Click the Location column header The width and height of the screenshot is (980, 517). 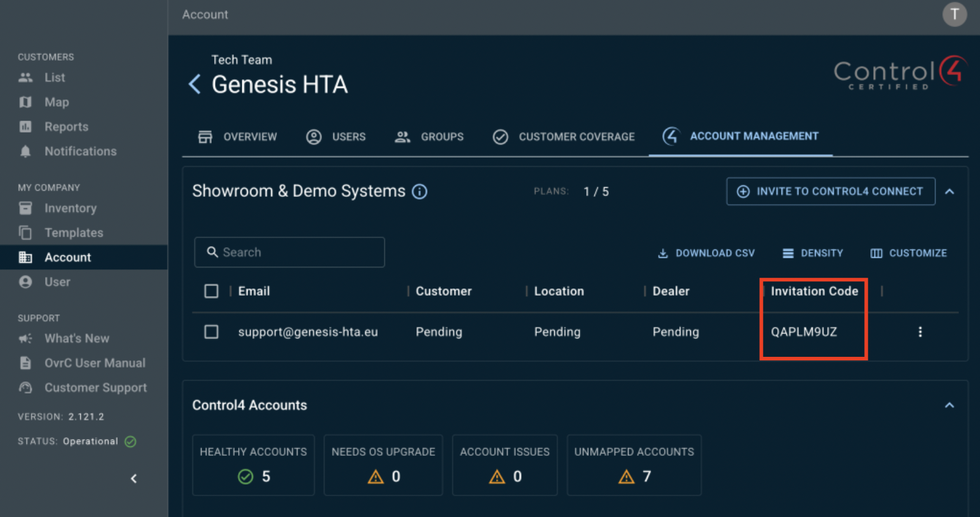coord(559,291)
